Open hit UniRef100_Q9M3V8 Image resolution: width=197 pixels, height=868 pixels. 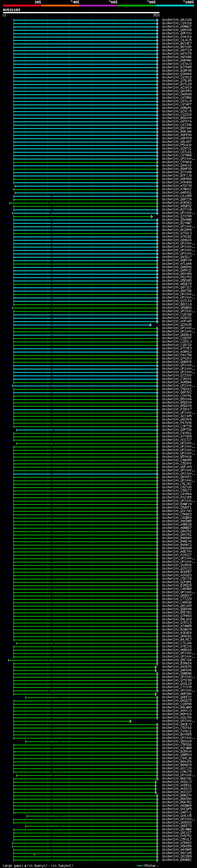[177, 30]
